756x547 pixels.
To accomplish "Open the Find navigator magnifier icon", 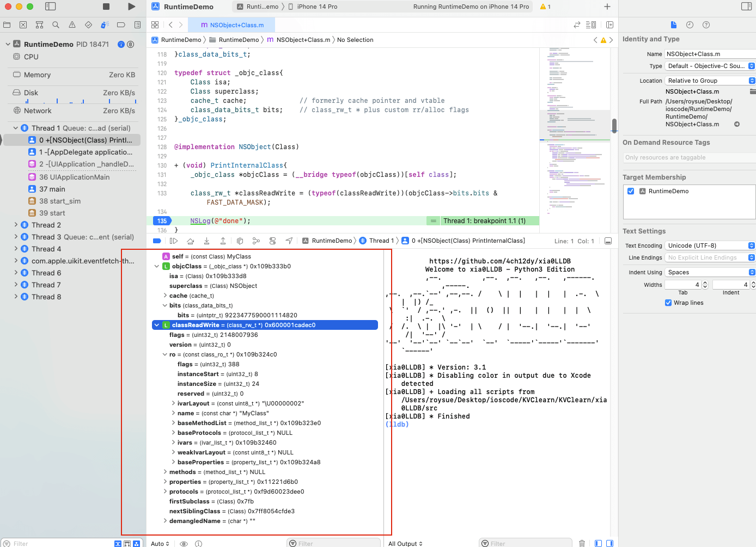I will pyautogui.click(x=56, y=25).
